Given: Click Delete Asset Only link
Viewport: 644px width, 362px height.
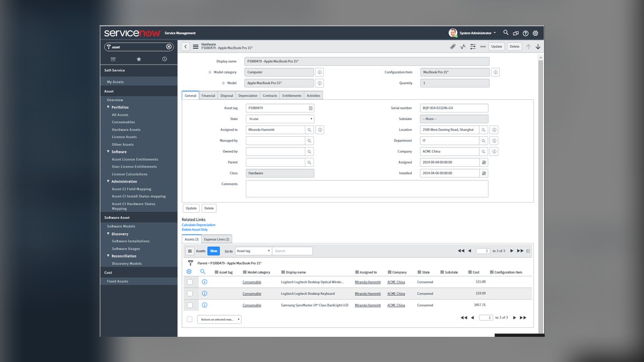Looking at the screenshot, I should point(195,230).
